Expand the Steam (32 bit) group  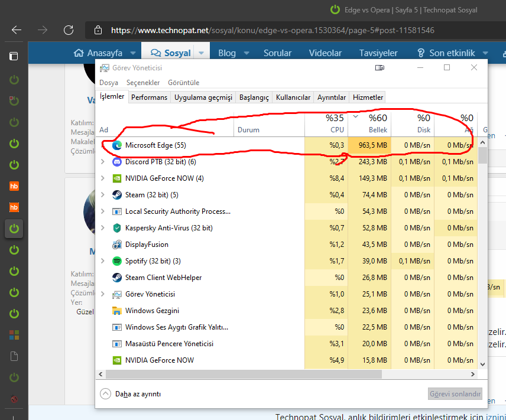(103, 194)
